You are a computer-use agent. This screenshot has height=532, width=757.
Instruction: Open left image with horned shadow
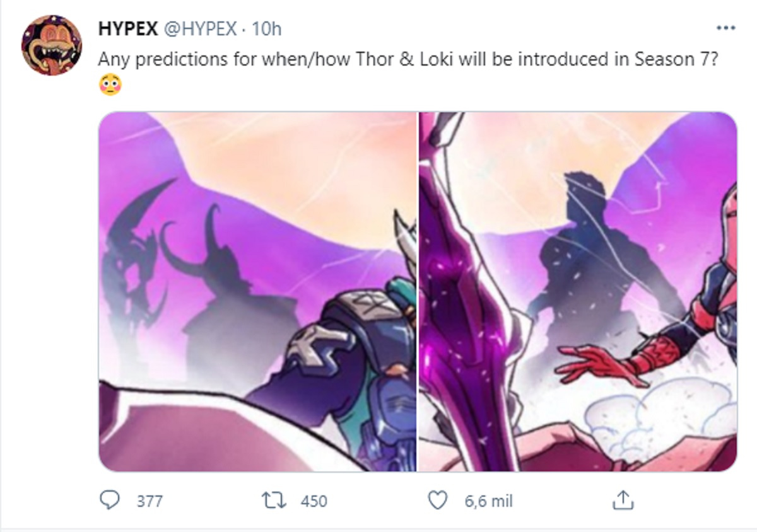[x=257, y=292]
